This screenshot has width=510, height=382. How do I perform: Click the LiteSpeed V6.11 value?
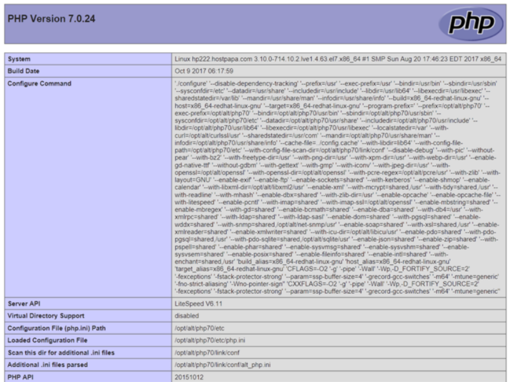click(x=198, y=304)
